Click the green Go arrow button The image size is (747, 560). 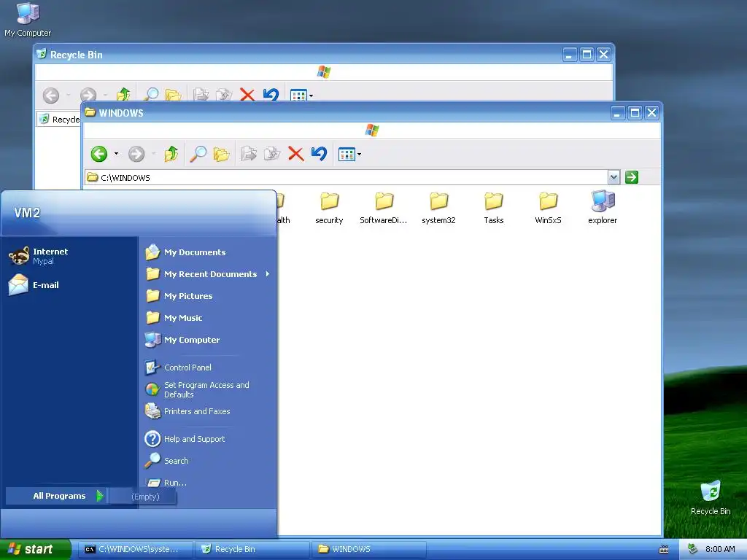pyautogui.click(x=632, y=178)
